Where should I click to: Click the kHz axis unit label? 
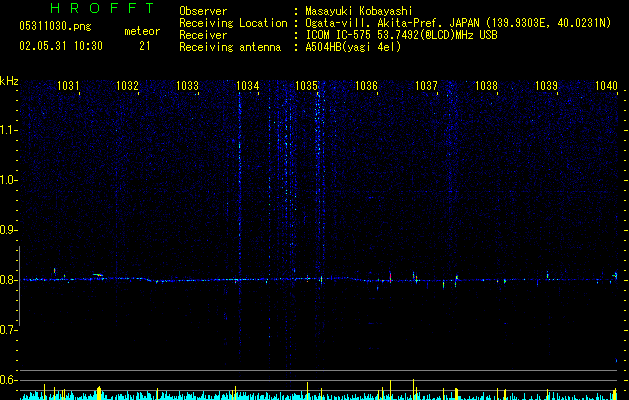coord(9,81)
